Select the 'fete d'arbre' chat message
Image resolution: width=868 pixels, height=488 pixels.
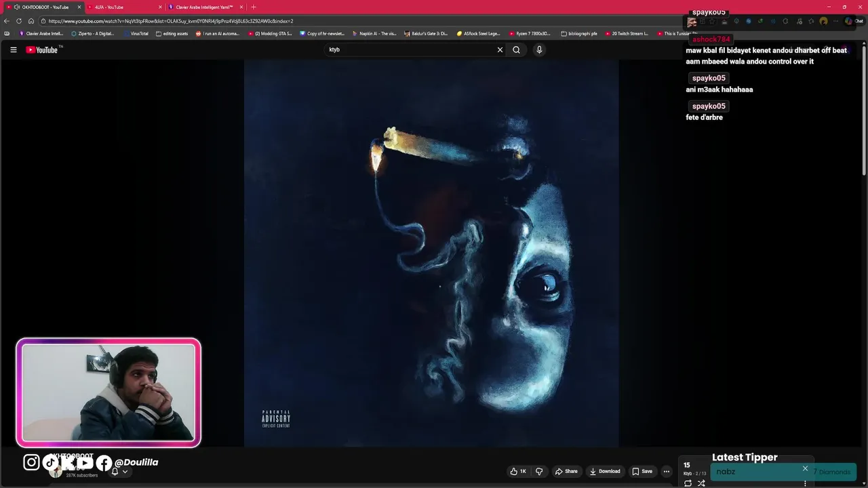704,117
